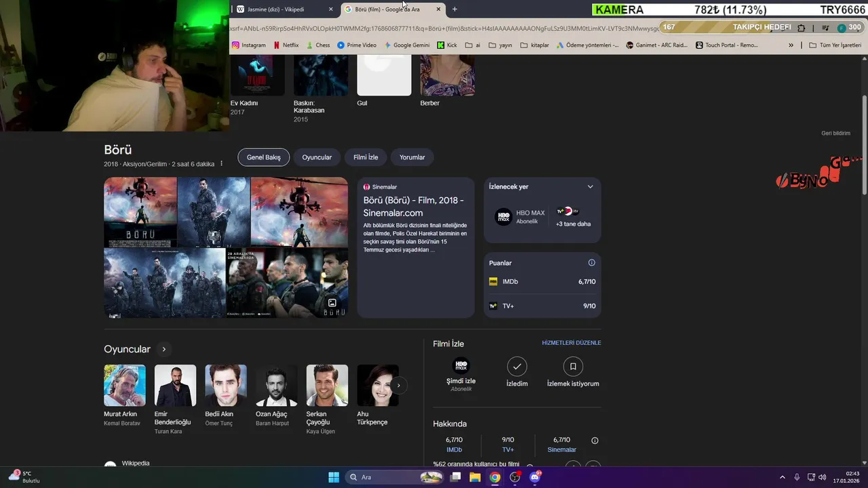Open a new browser tab with the plus button
868x488 pixels.
[x=454, y=9]
